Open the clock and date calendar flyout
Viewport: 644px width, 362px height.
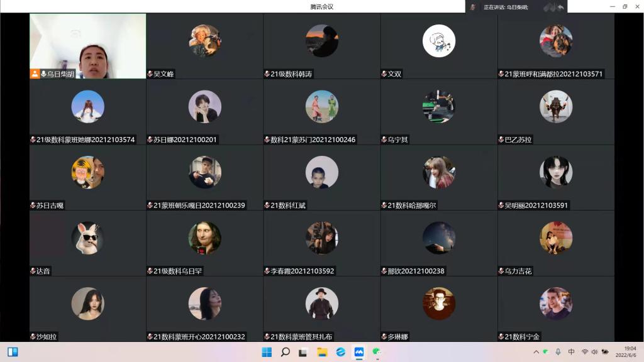click(630, 352)
